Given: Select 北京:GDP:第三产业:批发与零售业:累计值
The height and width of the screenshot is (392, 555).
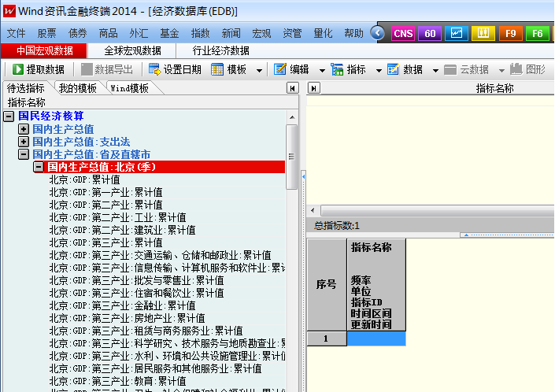Looking at the screenshot, I should pyautogui.click(x=136, y=280).
